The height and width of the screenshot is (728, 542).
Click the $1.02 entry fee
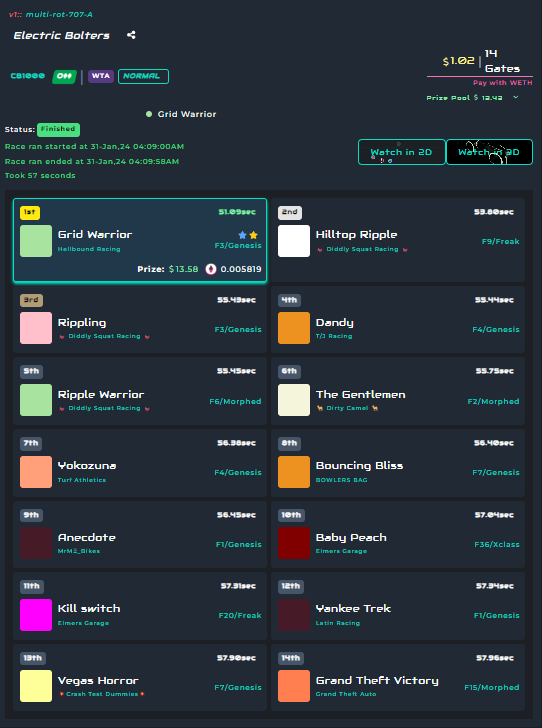[459, 61]
